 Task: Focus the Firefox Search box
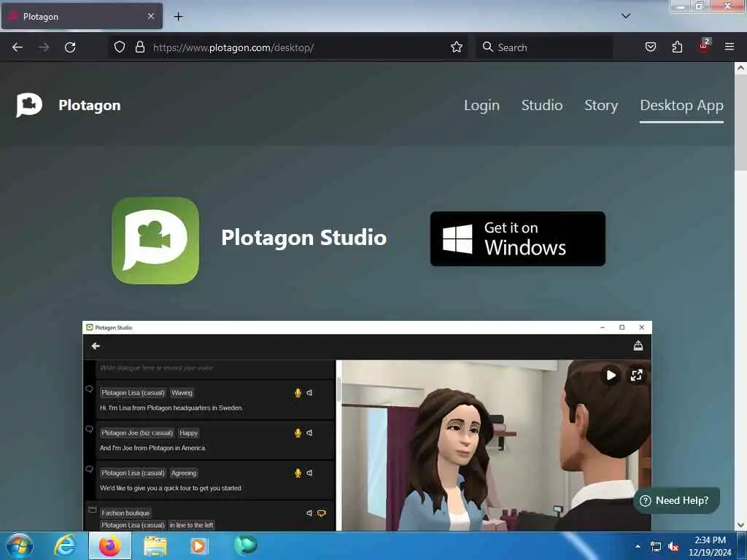[x=543, y=47]
